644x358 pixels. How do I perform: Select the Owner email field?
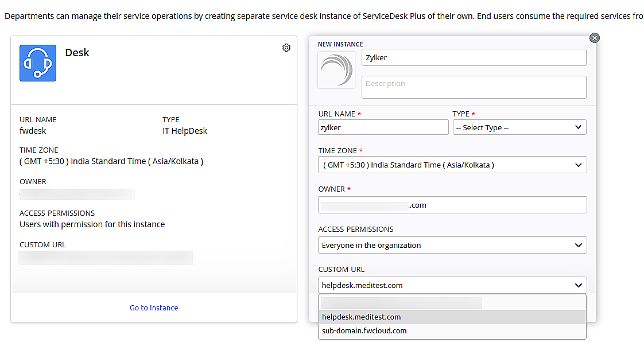click(x=452, y=205)
